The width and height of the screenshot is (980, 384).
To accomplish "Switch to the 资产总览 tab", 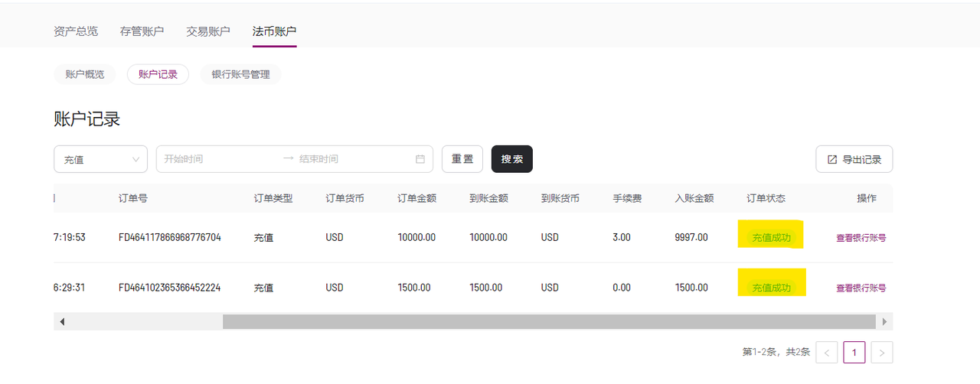I will coord(76,31).
